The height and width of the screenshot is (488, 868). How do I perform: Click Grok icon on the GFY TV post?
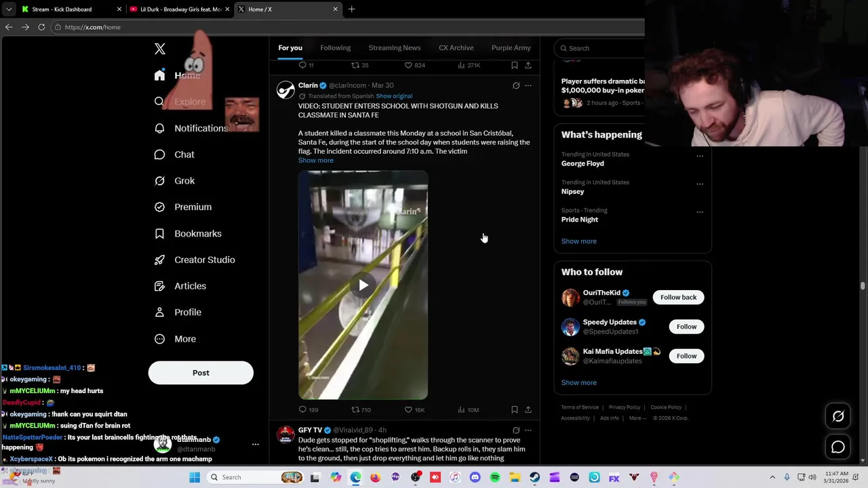(x=516, y=430)
